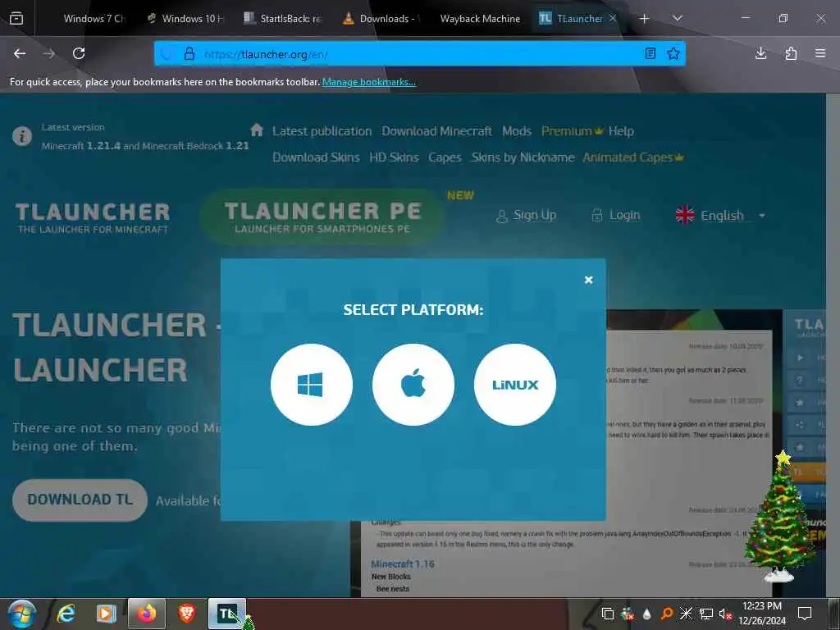
Task: Reload the TLauncher page
Action: click(79, 53)
